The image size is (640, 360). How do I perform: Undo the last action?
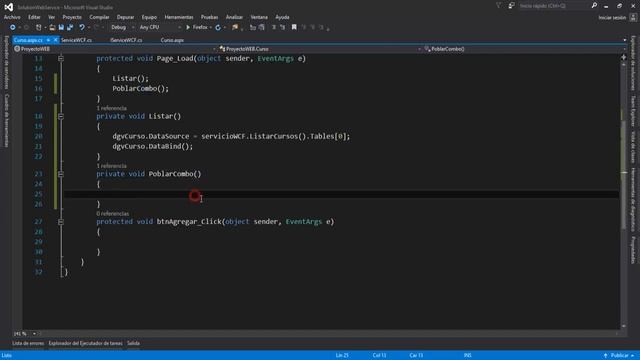[82, 27]
